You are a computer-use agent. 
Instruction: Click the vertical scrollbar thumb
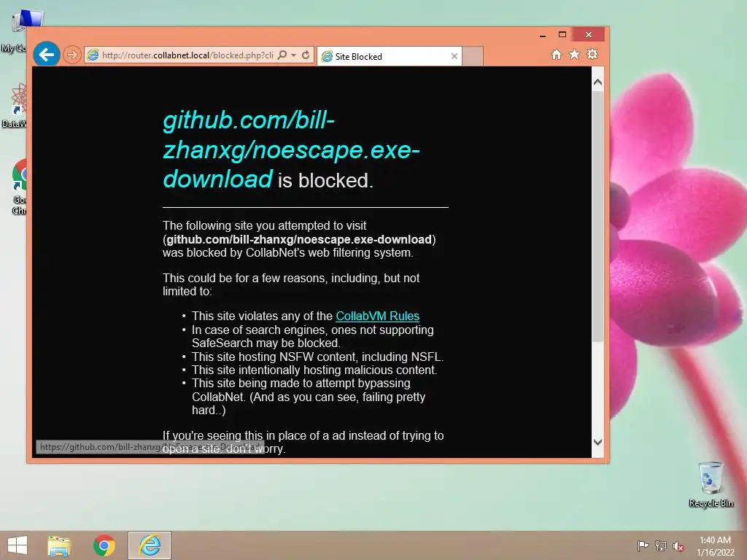click(598, 216)
